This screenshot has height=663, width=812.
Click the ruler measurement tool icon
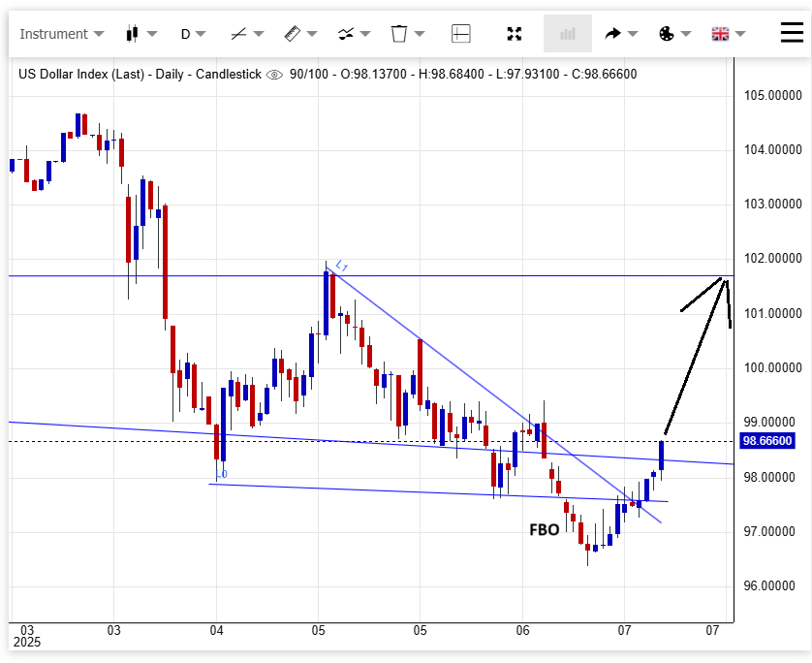293,34
